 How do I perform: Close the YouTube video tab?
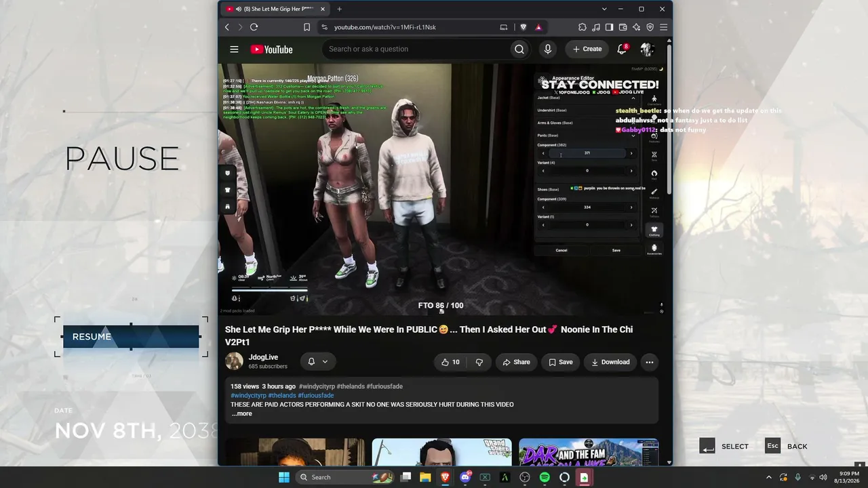(x=323, y=9)
